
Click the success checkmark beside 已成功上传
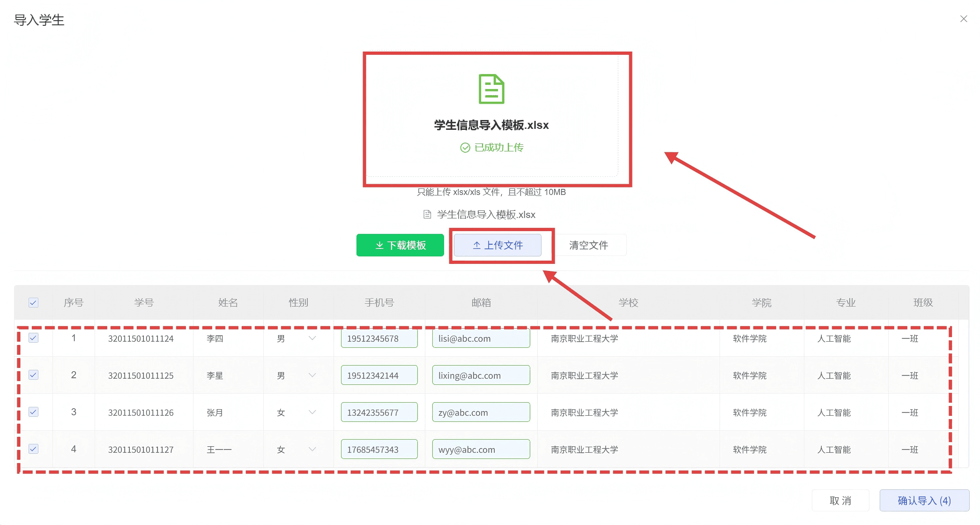point(465,148)
